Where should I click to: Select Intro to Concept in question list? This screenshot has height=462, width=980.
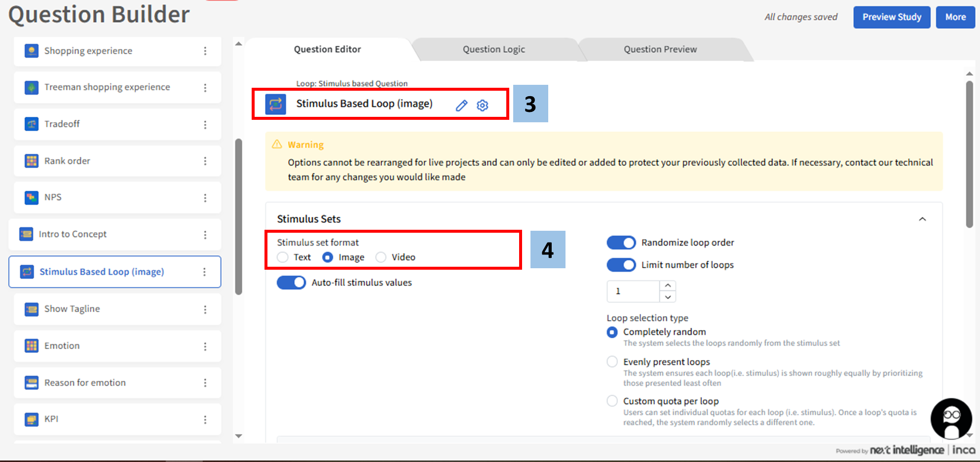click(x=73, y=234)
